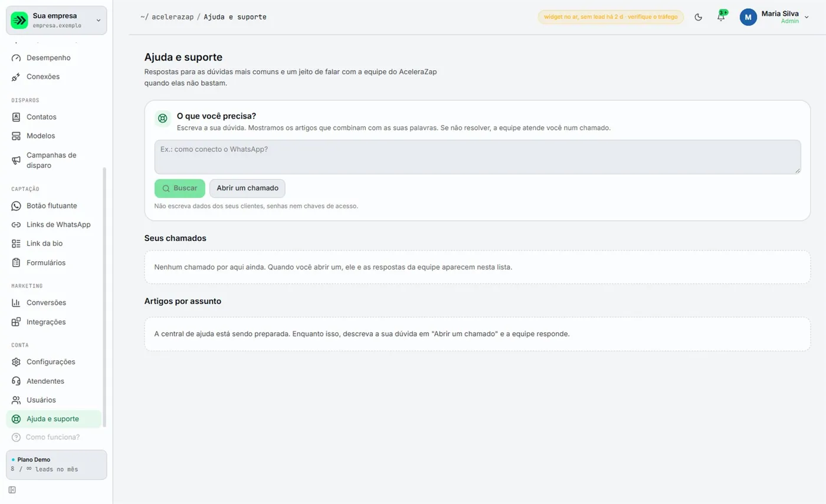This screenshot has width=826, height=504.
Task: Click the Modelos layout icon
Action: (17, 136)
